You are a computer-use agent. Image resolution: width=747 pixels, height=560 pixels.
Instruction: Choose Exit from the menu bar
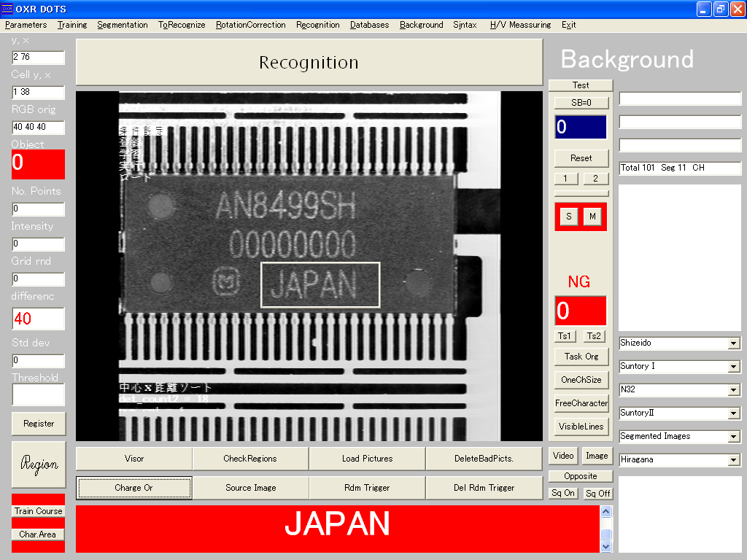(568, 25)
